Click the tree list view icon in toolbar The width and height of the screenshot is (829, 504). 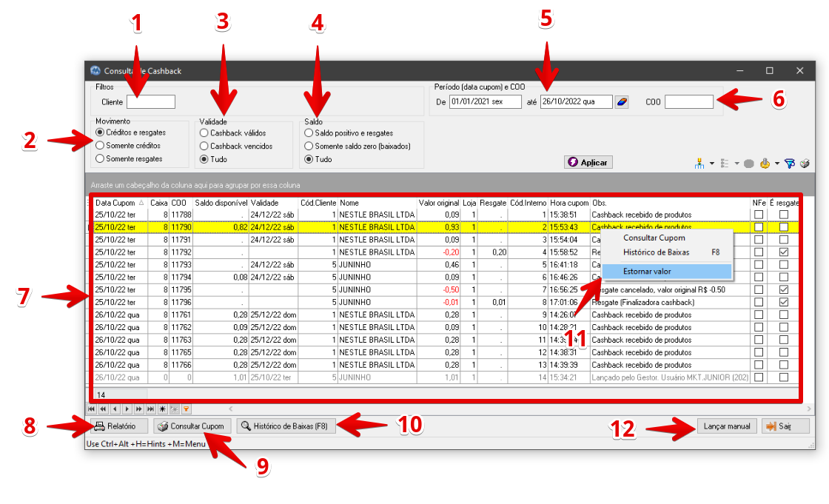725,164
